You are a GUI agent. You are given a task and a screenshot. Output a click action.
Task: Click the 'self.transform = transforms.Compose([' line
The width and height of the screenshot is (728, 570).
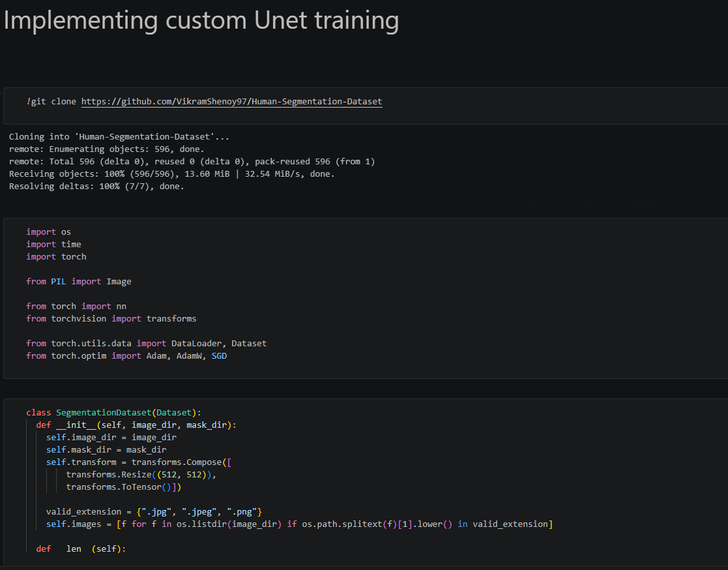point(139,462)
